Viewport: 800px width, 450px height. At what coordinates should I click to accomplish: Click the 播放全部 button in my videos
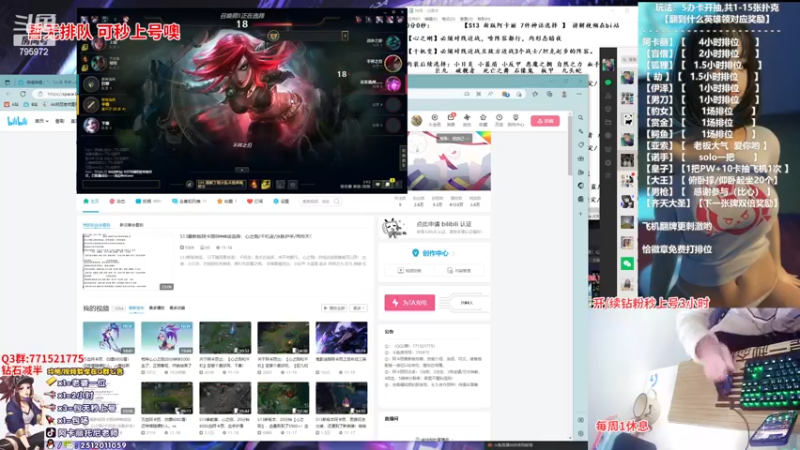(x=334, y=308)
